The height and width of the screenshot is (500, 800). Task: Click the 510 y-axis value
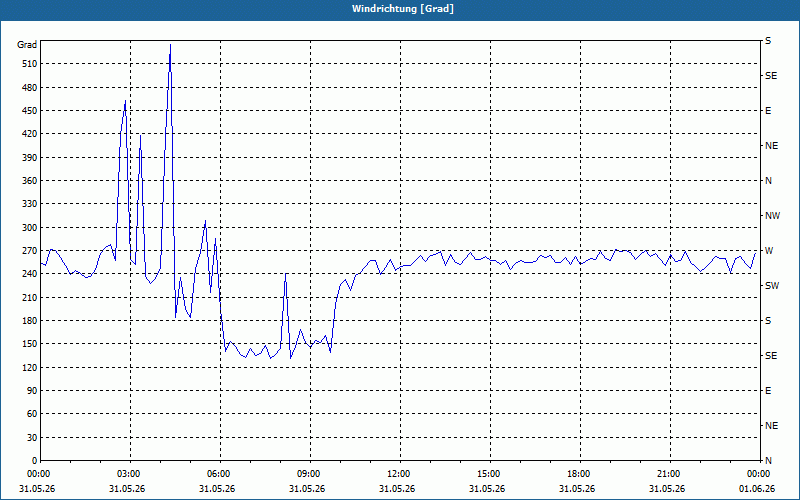[x=30, y=64]
